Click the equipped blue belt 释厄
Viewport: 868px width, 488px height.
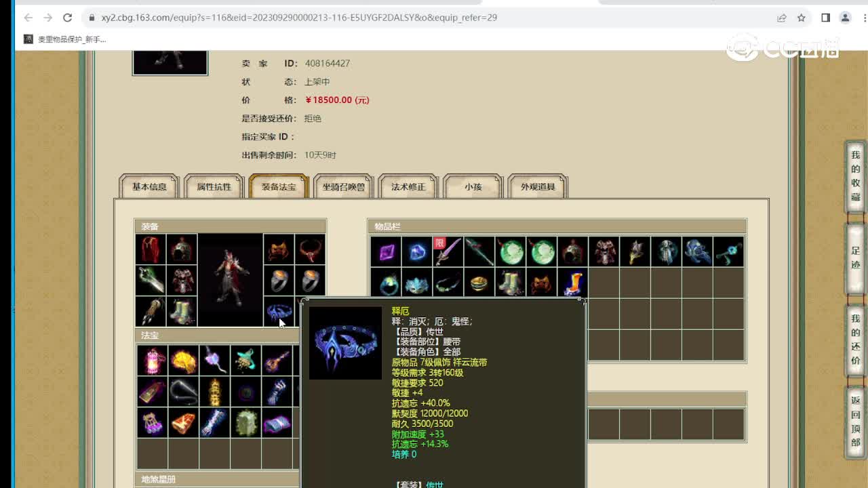tap(279, 312)
